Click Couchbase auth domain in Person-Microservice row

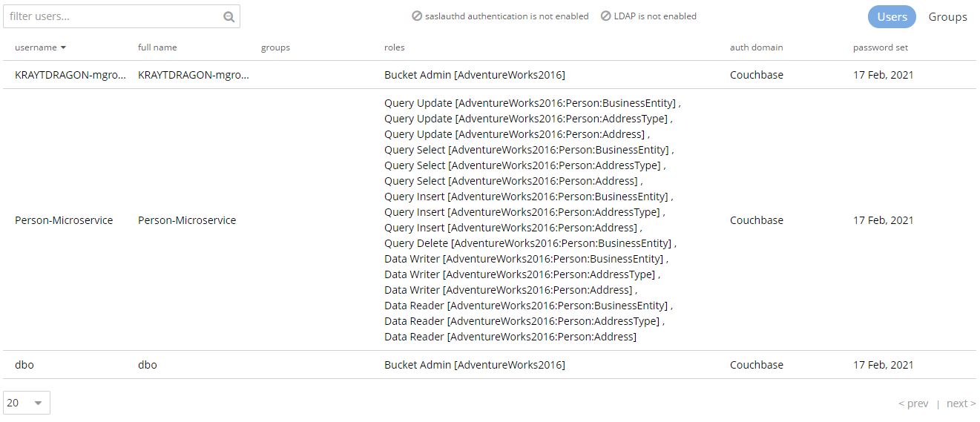click(x=757, y=220)
